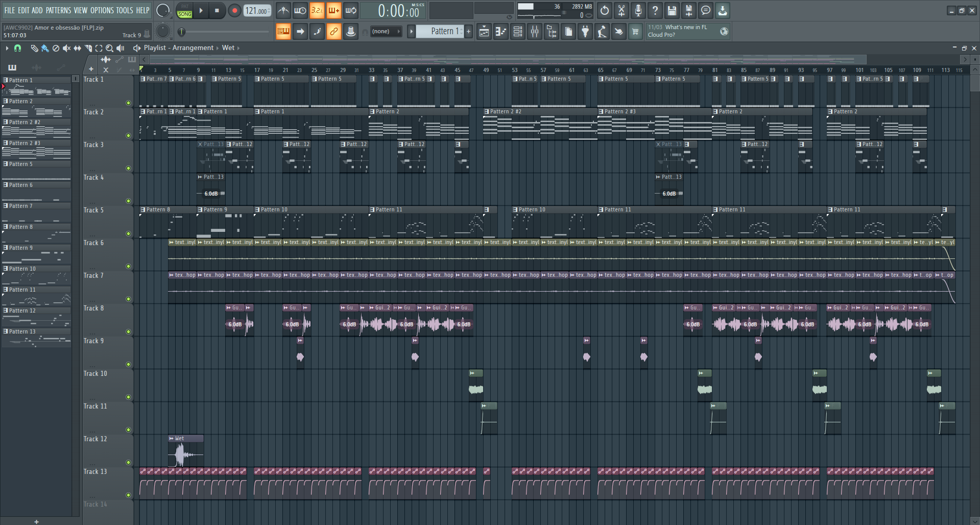Open the Mixer icon
980x525 pixels.
pos(535,32)
